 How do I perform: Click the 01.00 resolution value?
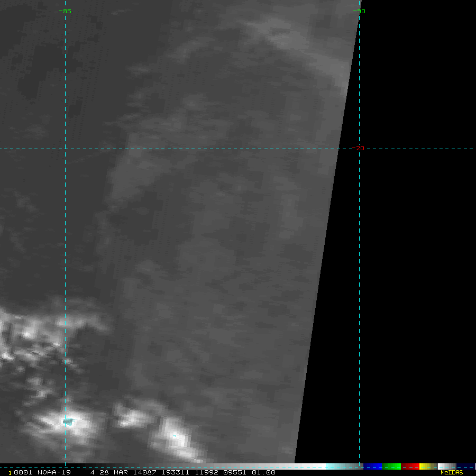[263, 472]
